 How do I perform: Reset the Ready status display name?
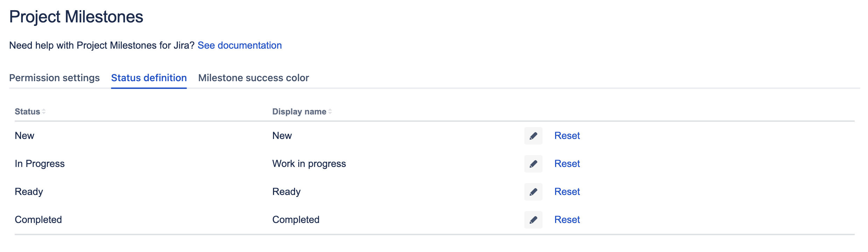pyautogui.click(x=567, y=192)
